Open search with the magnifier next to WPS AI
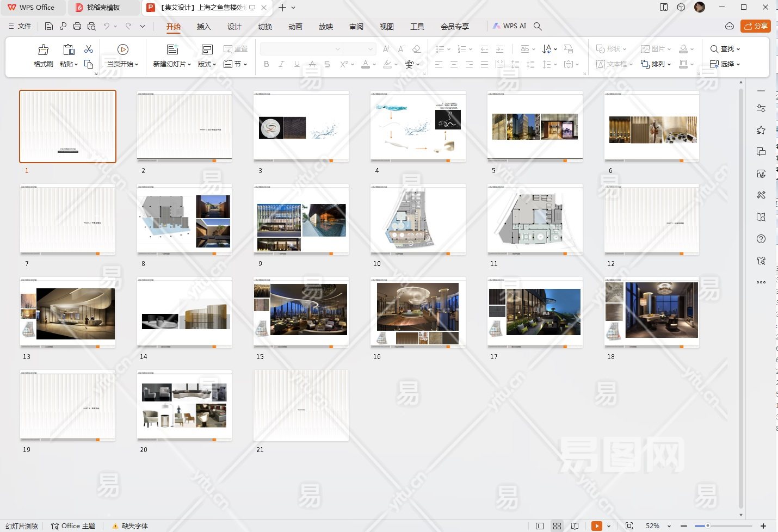 (x=538, y=26)
